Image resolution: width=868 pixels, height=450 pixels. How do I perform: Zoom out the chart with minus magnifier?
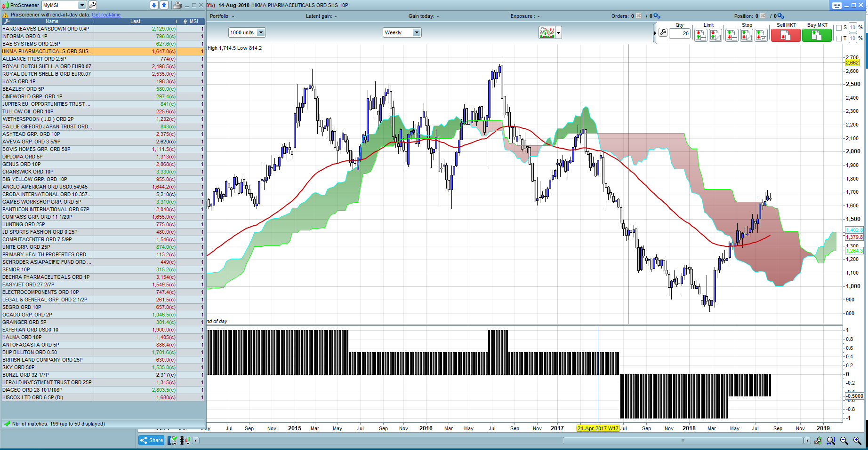tap(844, 441)
